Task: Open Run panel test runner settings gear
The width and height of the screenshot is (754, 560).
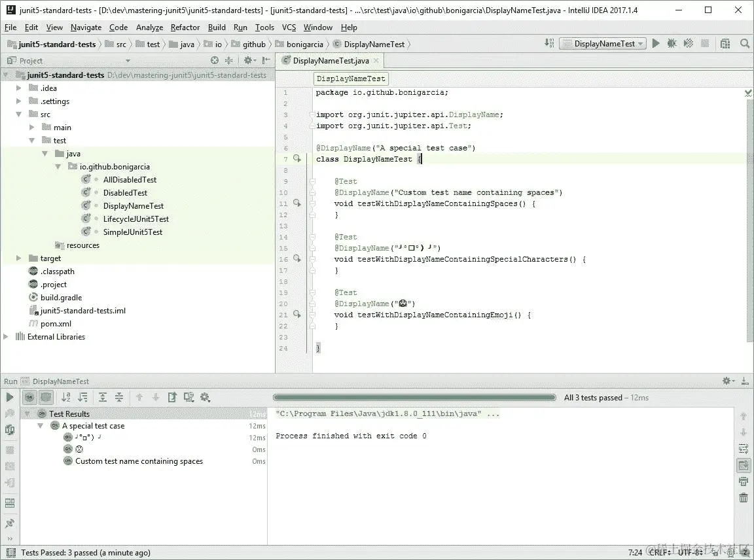Action: pyautogui.click(x=206, y=397)
